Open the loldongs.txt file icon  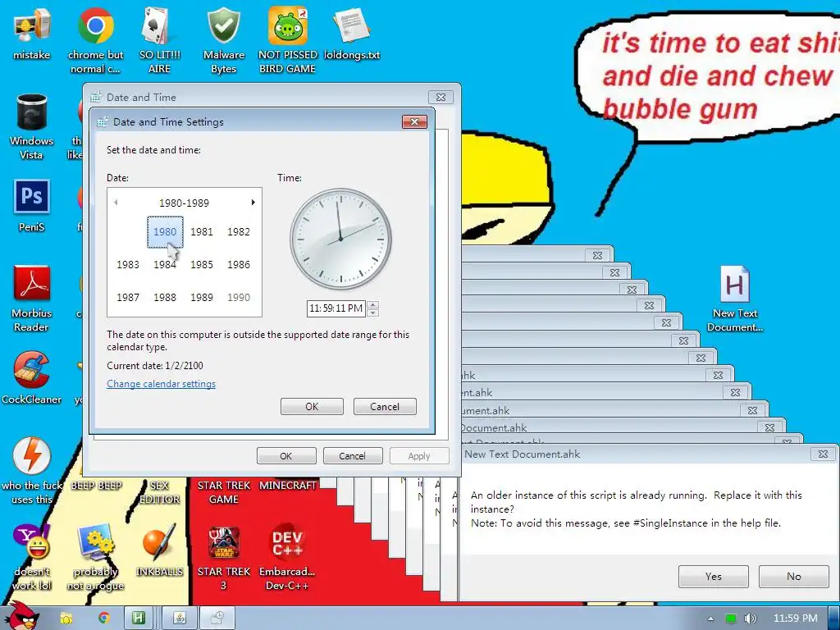352,33
